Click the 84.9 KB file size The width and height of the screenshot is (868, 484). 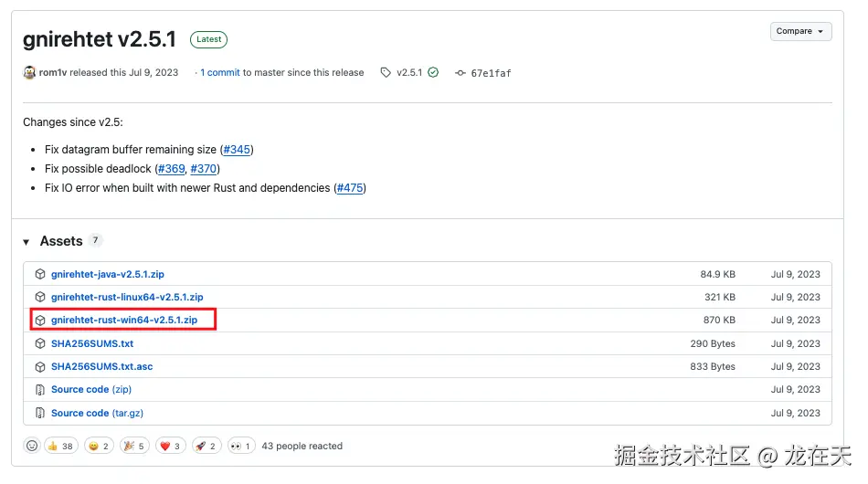click(x=717, y=274)
